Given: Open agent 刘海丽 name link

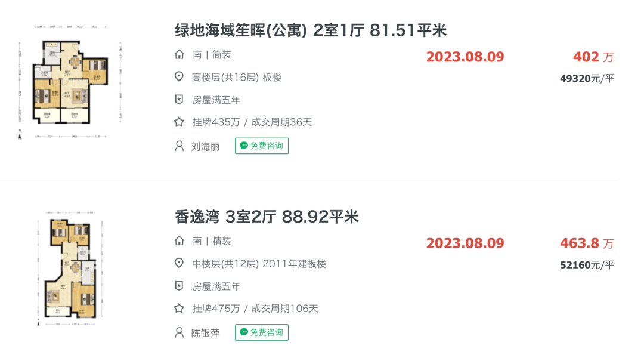Looking at the screenshot, I should pyautogui.click(x=205, y=147).
